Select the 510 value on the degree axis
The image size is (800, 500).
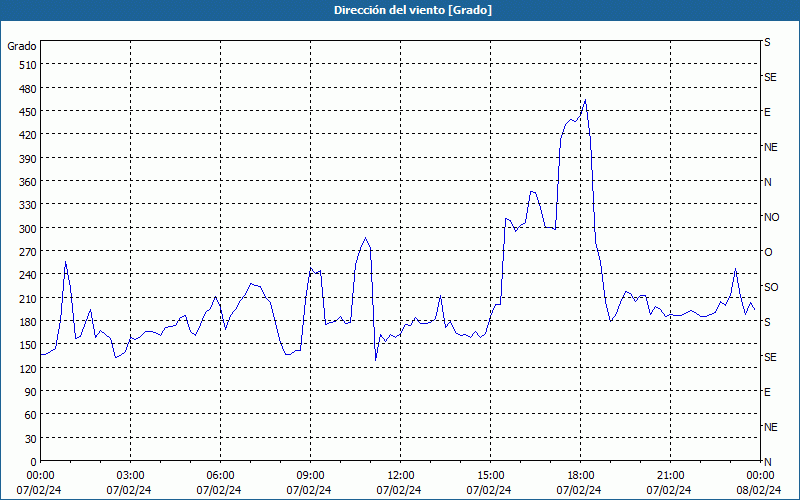pos(29,65)
